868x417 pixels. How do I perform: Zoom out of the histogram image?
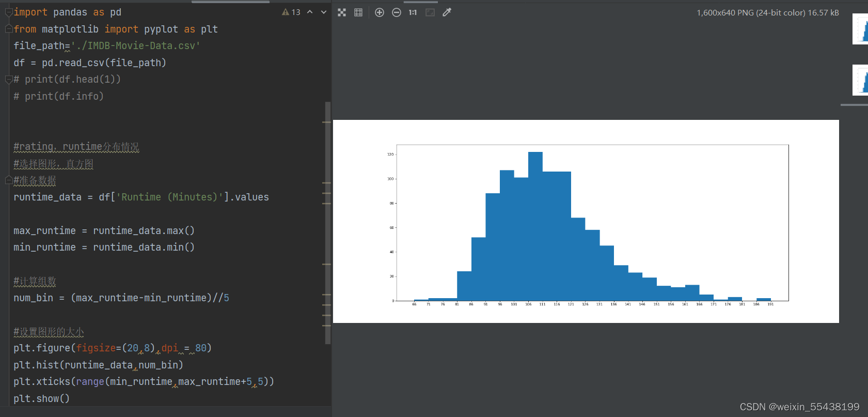397,12
